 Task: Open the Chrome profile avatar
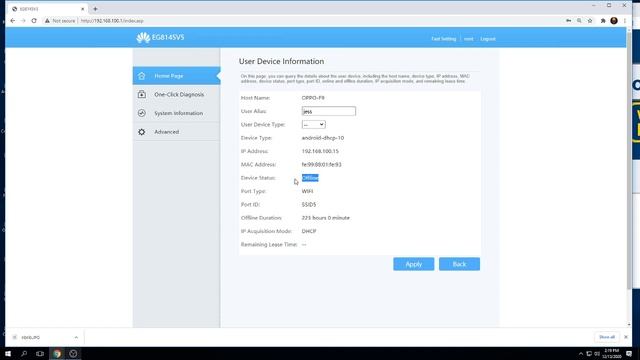tap(614, 21)
